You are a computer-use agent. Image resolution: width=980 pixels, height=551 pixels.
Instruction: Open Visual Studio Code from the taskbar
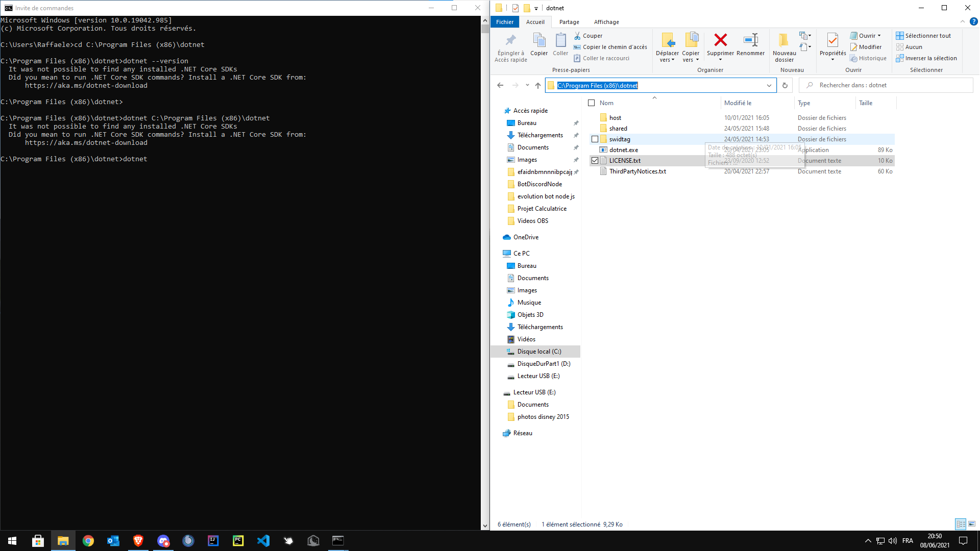click(x=263, y=540)
